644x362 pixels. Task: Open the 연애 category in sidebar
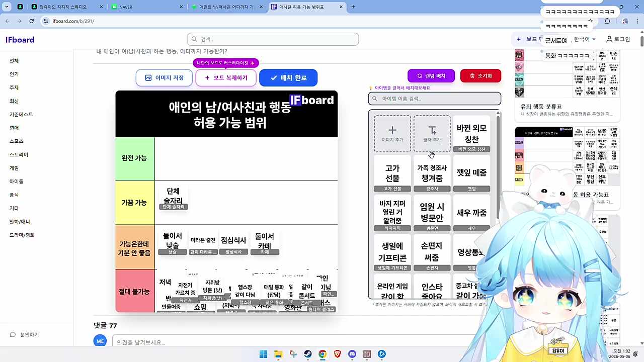pyautogui.click(x=14, y=128)
